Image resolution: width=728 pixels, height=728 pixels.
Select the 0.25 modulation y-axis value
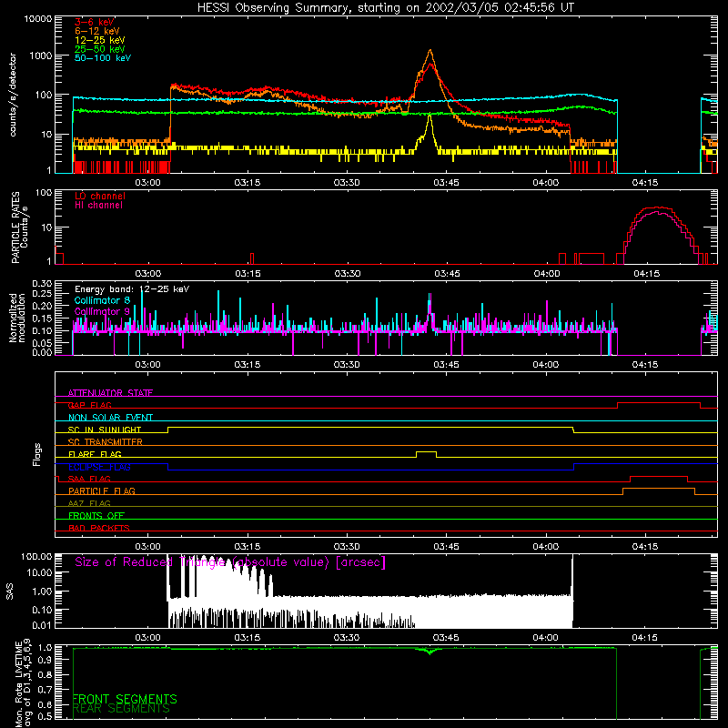pyautogui.click(x=42, y=293)
